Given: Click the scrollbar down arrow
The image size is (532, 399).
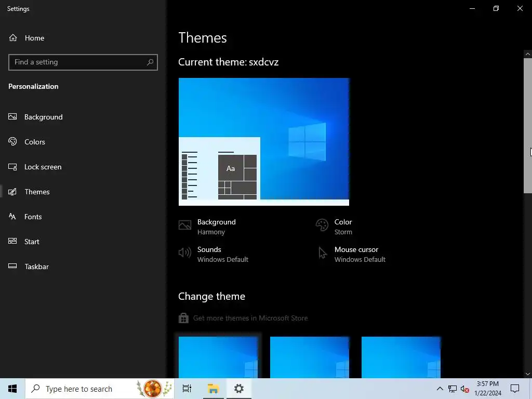Looking at the screenshot, I should (x=528, y=374).
